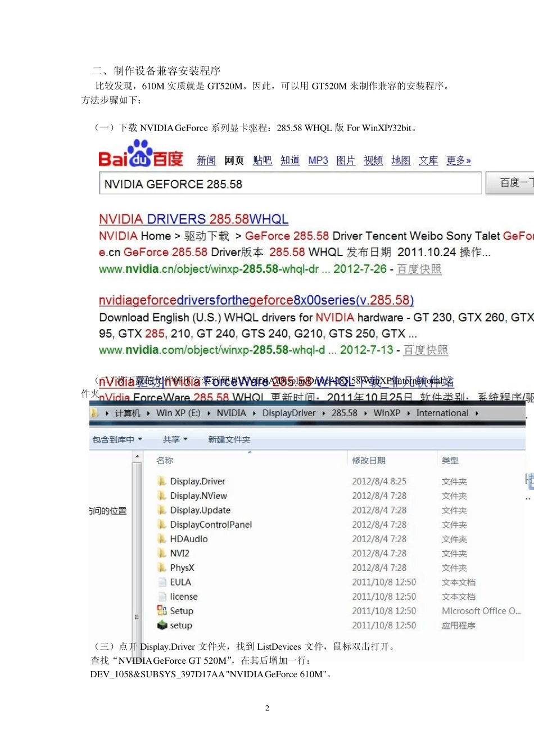Open the 文库 tab on Baidu
This screenshot has height=756, width=534.
428,160
